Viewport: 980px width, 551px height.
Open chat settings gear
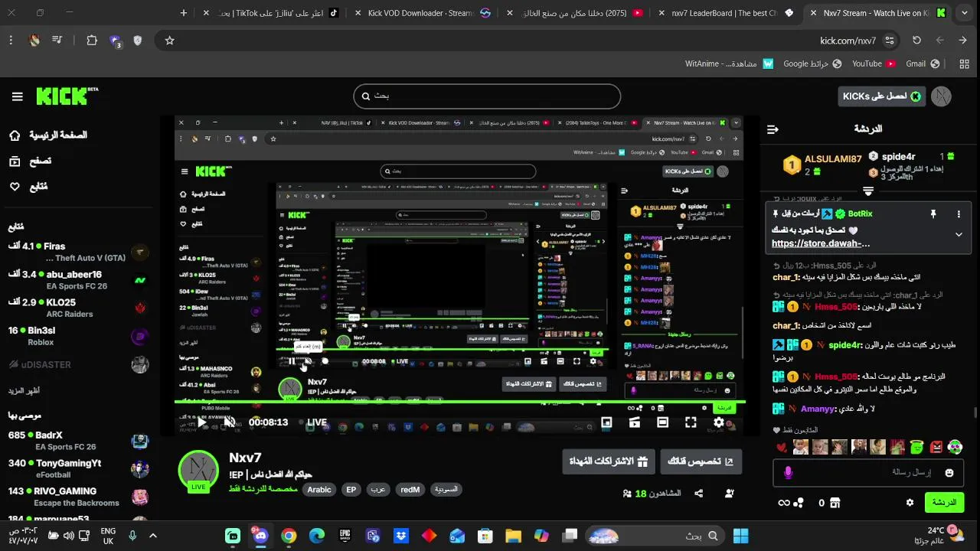[910, 503]
